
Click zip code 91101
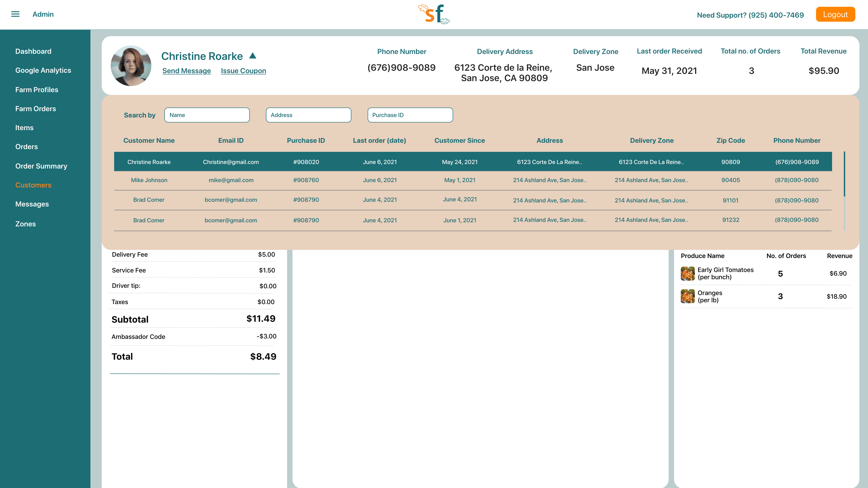pos(731,200)
